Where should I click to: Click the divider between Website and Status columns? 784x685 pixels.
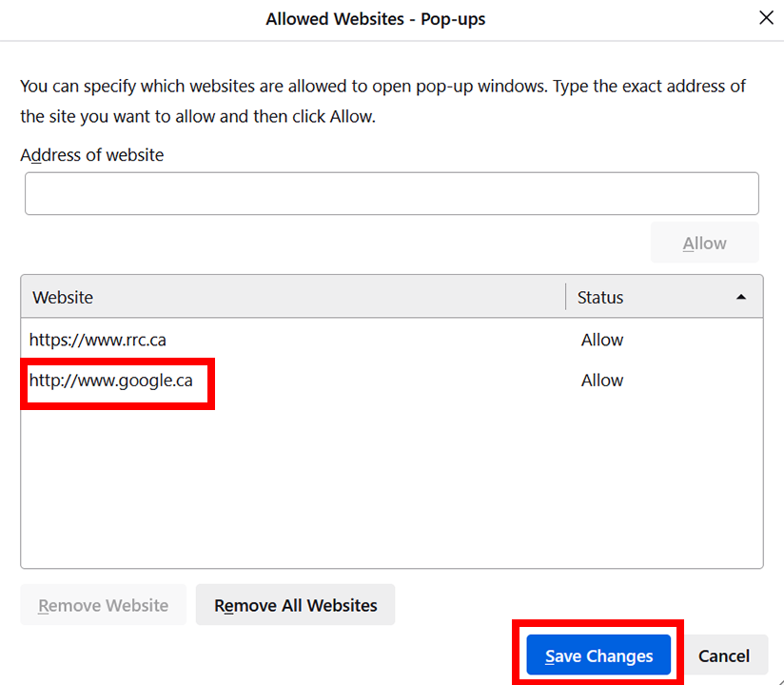(x=566, y=297)
